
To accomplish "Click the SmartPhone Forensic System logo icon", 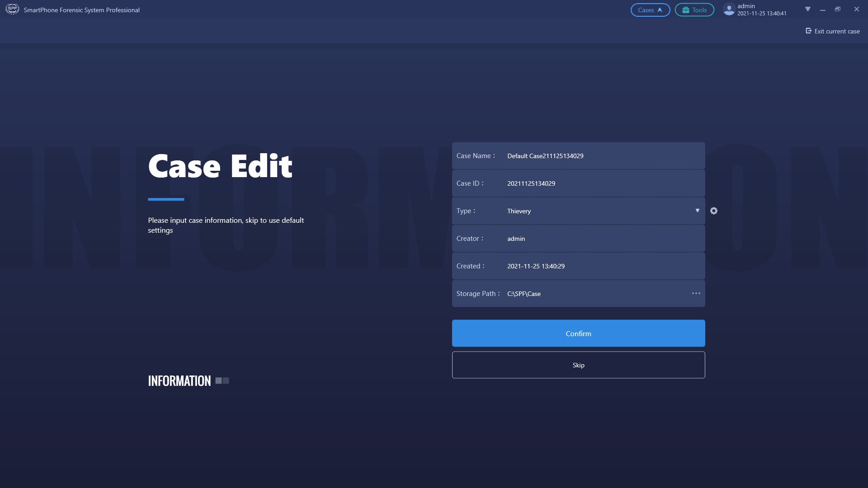I will click(12, 9).
